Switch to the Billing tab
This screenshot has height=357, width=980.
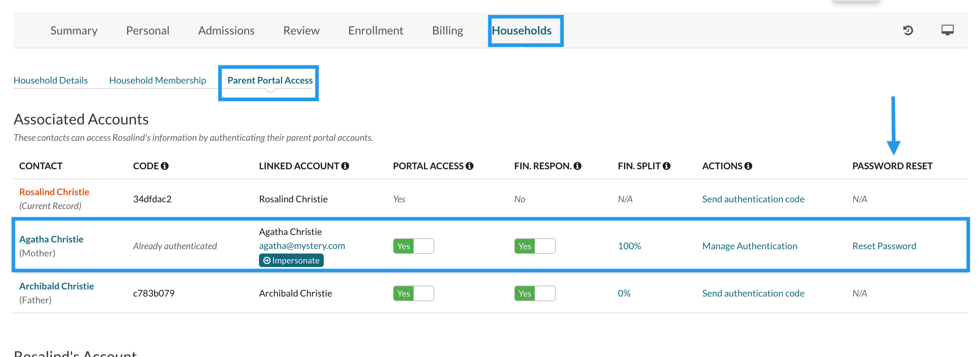(447, 31)
